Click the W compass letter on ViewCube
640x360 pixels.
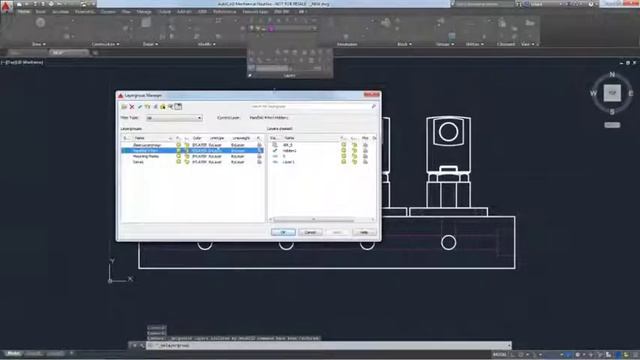click(593, 93)
